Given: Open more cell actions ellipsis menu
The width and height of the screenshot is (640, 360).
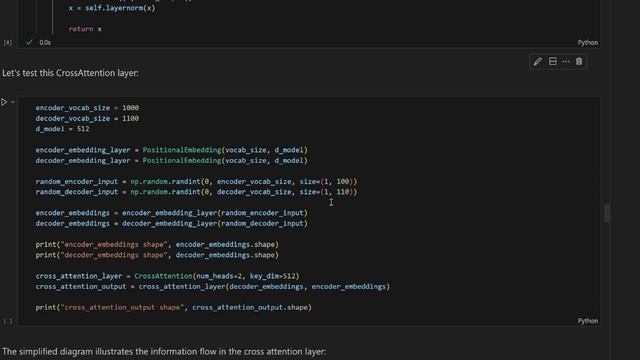Looking at the screenshot, I should click(566, 62).
